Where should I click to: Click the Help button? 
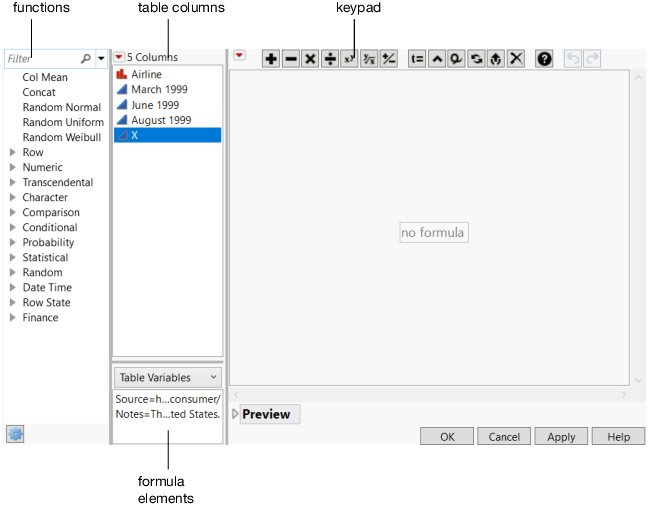pos(618,437)
